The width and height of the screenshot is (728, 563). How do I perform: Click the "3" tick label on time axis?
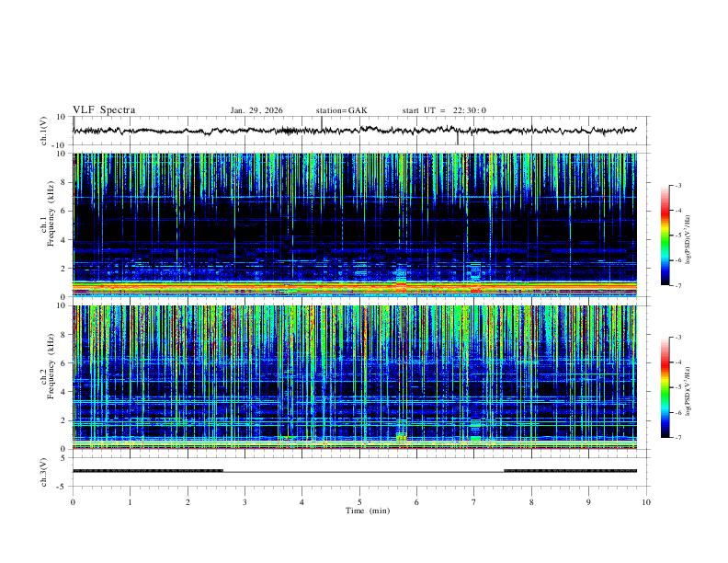pyautogui.click(x=245, y=502)
